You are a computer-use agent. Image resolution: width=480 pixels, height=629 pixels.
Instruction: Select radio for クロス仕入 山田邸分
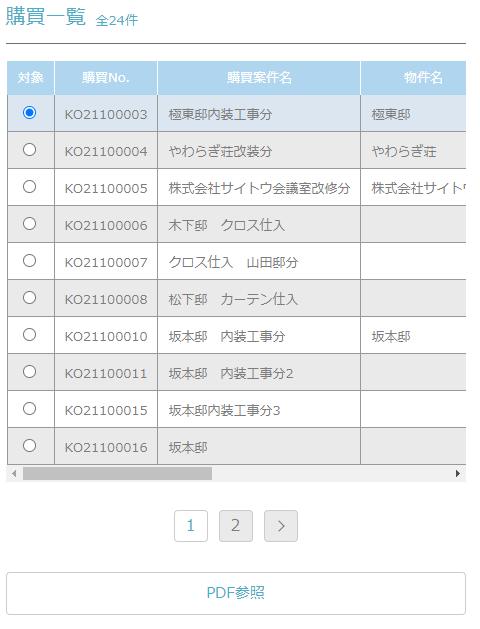[x=29, y=261]
